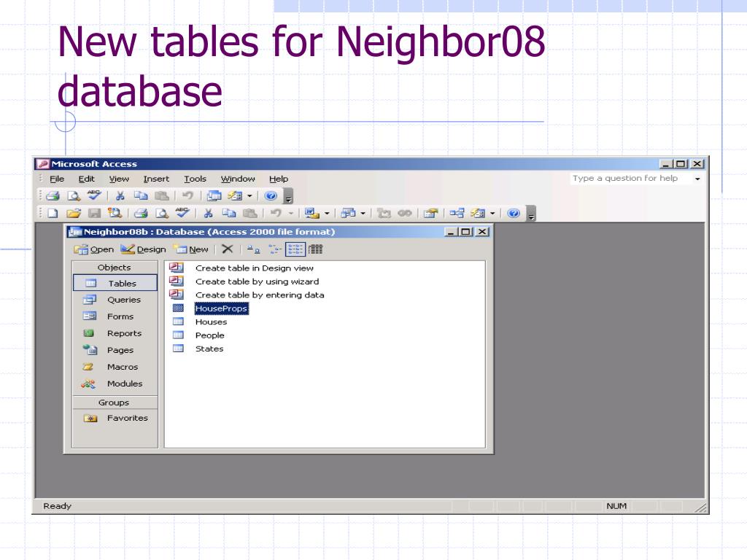
Task: Open the View menu
Action: click(119, 179)
